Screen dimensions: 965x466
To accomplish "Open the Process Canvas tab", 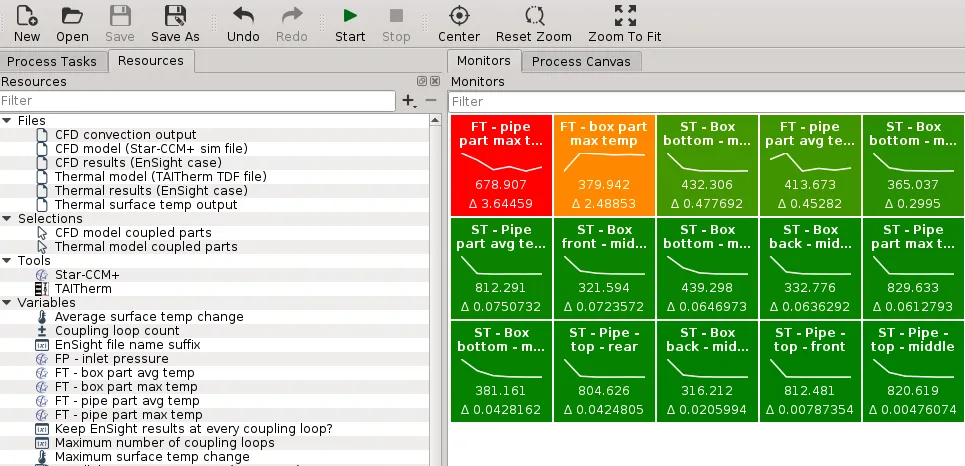I will [582, 62].
